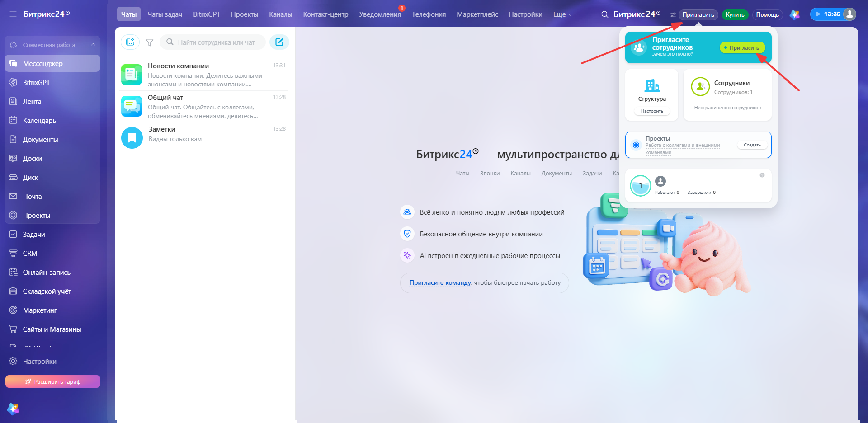Viewport: 868px width, 423px height.
Task: Open the Новости компании chat
Action: tap(204, 75)
